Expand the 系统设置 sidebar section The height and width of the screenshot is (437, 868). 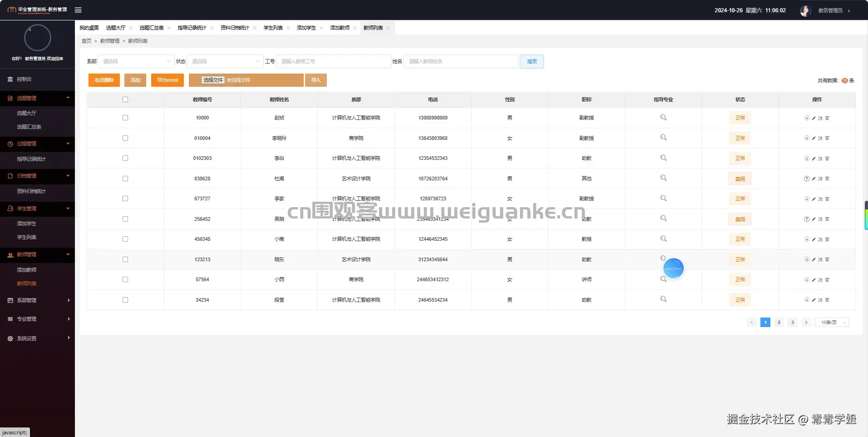(x=37, y=338)
